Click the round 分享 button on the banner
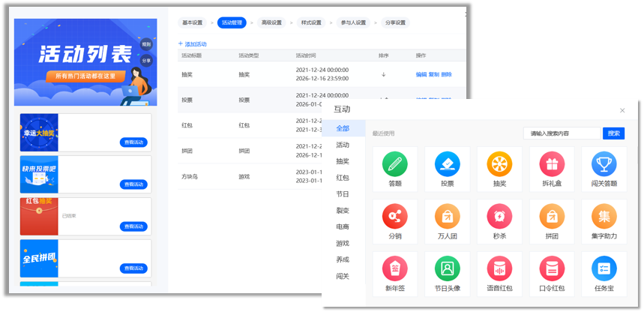This screenshot has width=644, height=315. tap(146, 60)
